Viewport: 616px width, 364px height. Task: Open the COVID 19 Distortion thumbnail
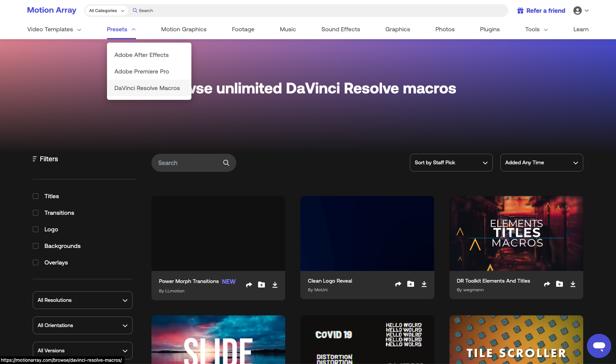point(367,340)
